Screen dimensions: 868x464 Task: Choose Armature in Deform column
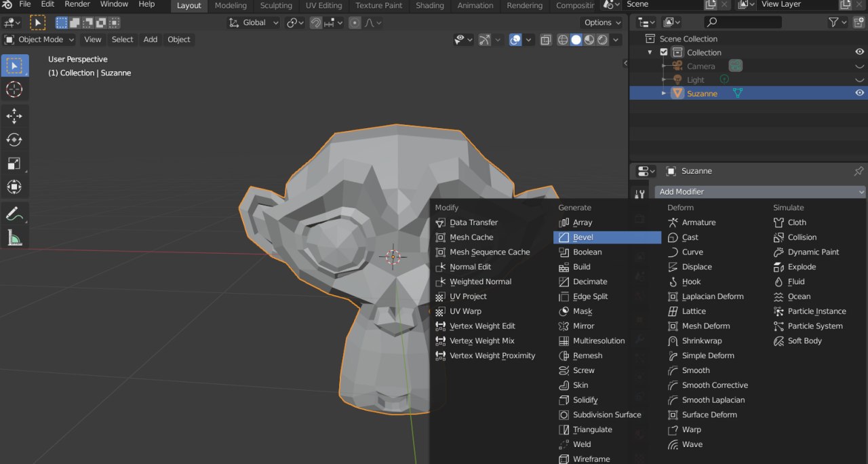coord(692,223)
